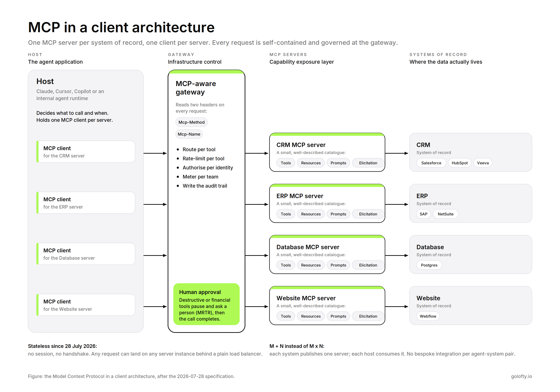Click the 'Stateless since 28 July 2026:' note
The image size is (560, 392).
[x=62, y=346]
